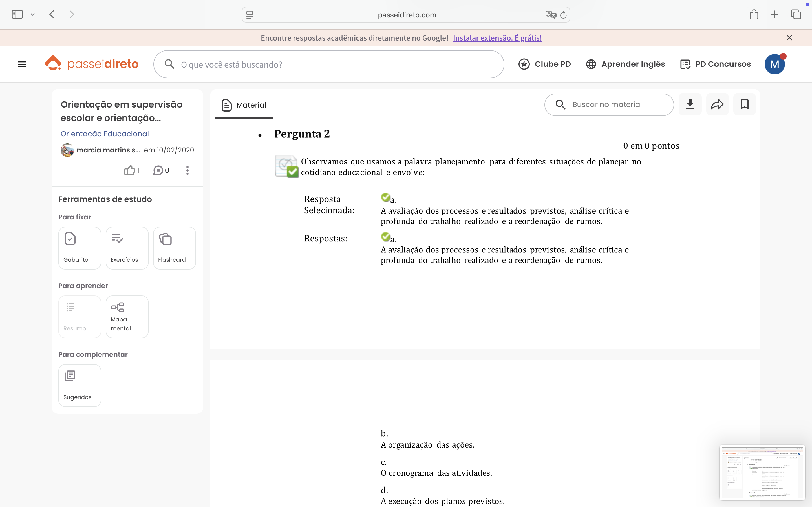Expand the Safari sidebar dropdown chevron

(32, 14)
